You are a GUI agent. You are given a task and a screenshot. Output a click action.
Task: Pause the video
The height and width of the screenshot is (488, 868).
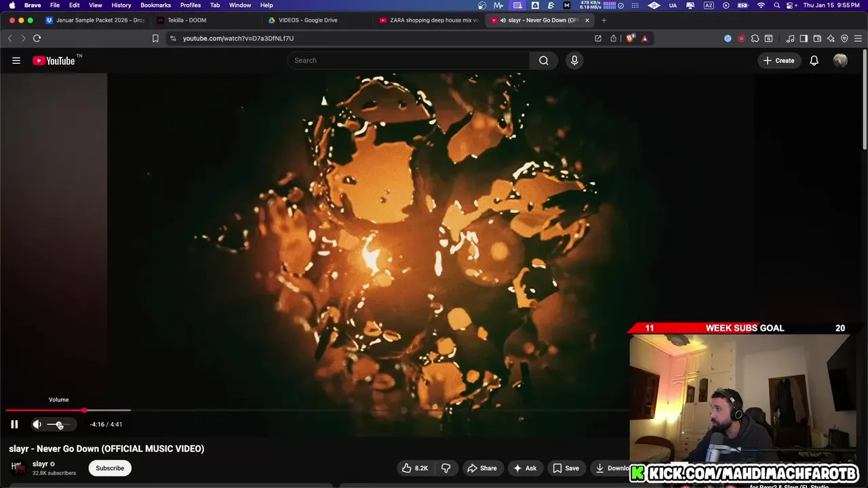click(x=14, y=424)
